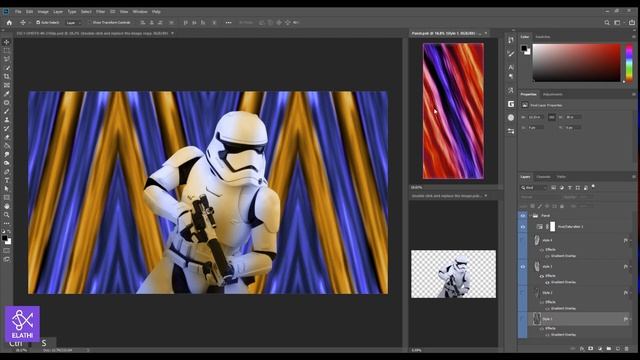The image size is (640, 360).
Task: Switch to the Channels tab
Action: click(543, 177)
